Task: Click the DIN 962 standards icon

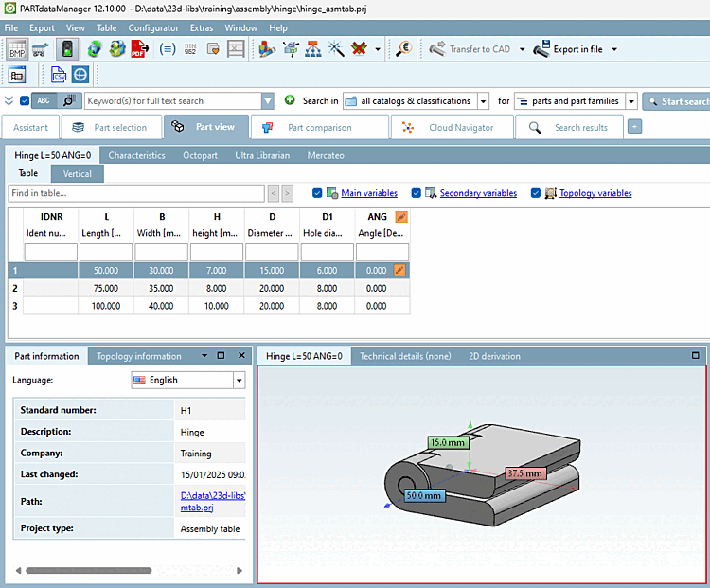Action: [190, 49]
